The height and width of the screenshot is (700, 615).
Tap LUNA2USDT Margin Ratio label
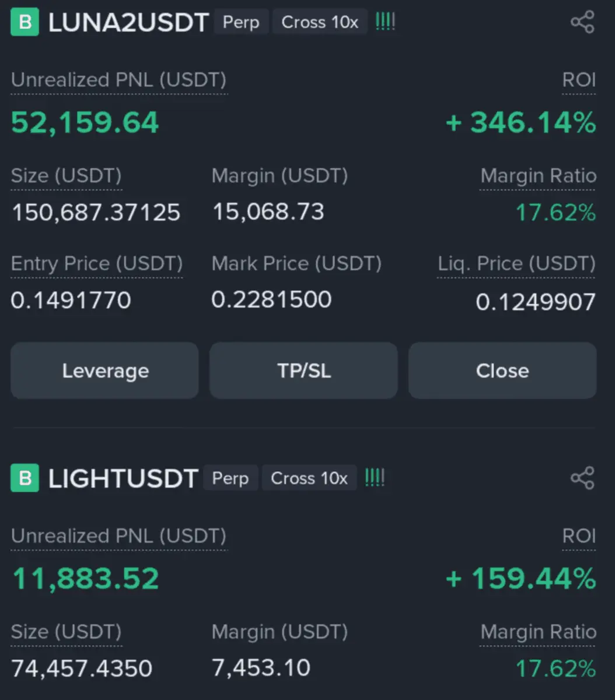point(538,176)
